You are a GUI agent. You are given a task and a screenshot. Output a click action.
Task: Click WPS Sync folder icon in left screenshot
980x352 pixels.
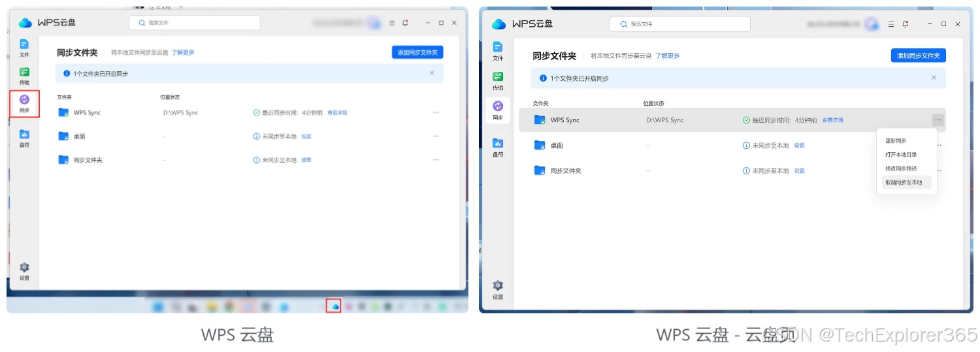(x=63, y=112)
